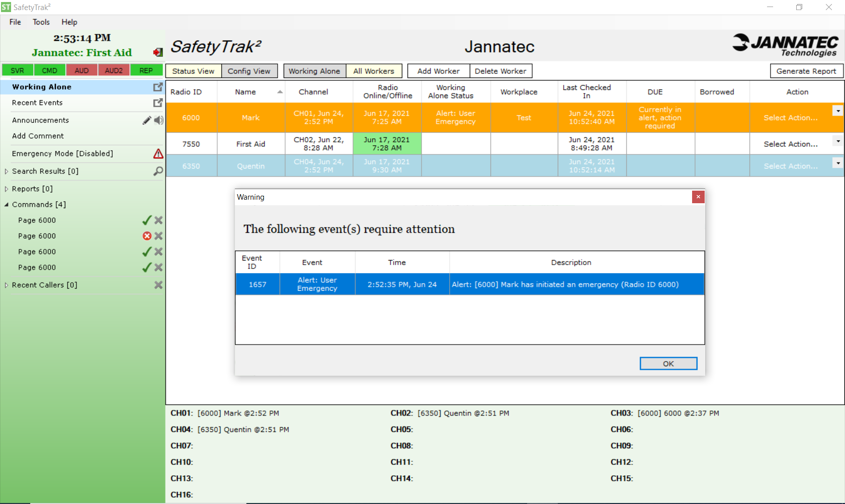Image resolution: width=845 pixels, height=504 pixels.
Task: Click the CMD status indicator
Action: point(50,70)
